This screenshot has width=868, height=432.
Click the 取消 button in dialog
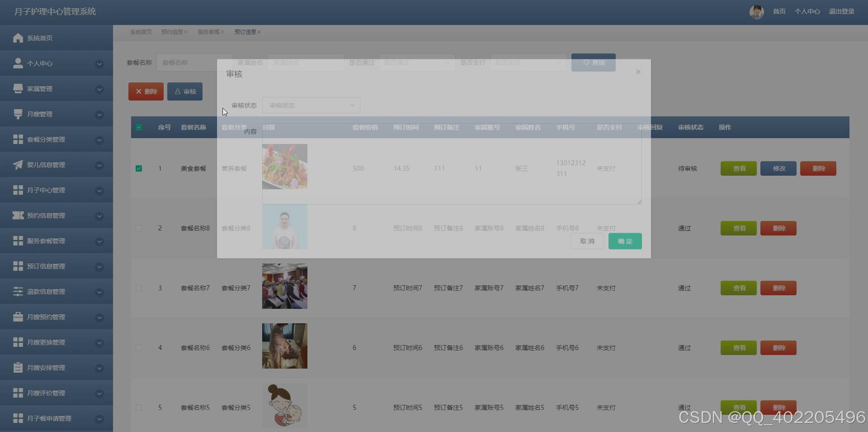[x=587, y=241]
